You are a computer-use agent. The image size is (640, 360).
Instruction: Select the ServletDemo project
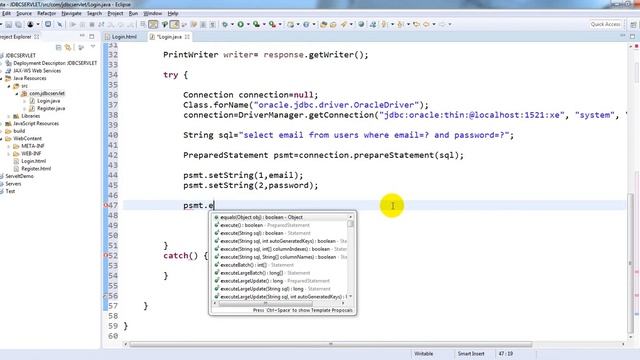19,176
